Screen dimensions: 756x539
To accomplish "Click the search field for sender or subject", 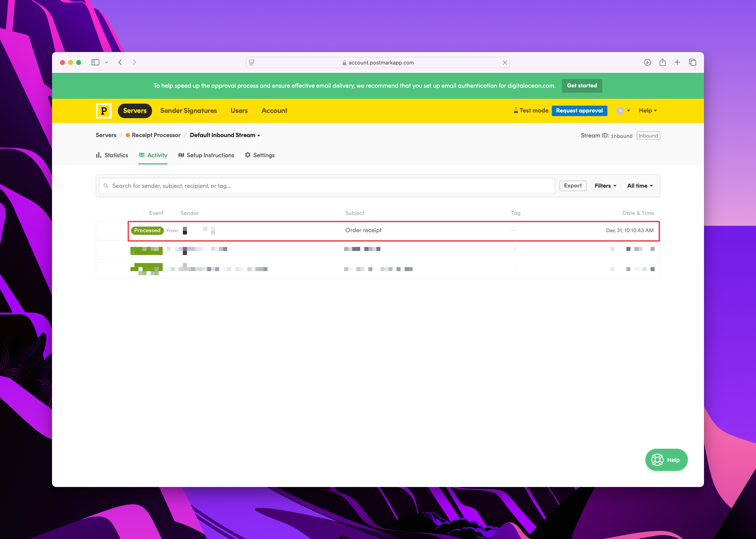I will [x=327, y=186].
